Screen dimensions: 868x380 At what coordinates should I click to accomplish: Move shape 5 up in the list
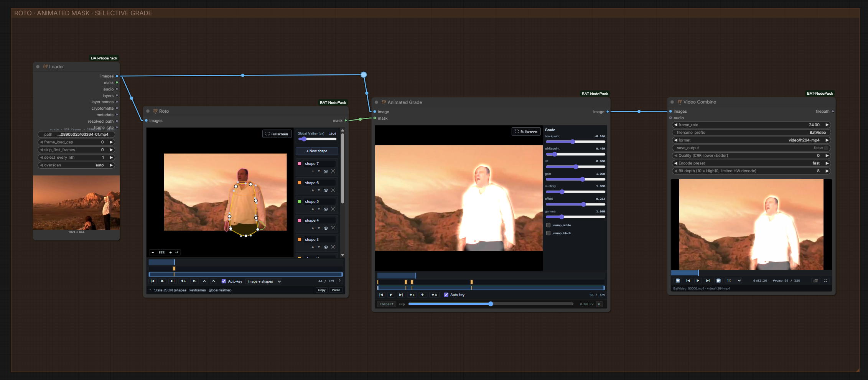[x=313, y=209]
